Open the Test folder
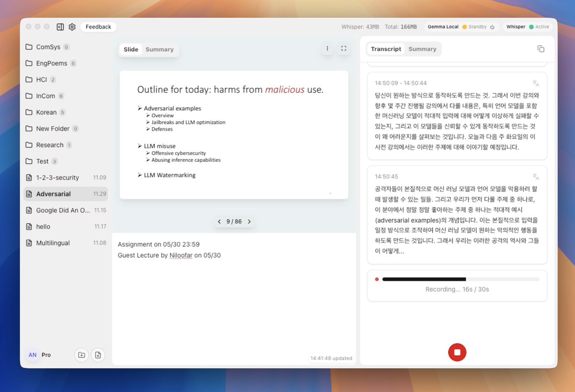Image resolution: width=575 pixels, height=392 pixels. click(65, 161)
